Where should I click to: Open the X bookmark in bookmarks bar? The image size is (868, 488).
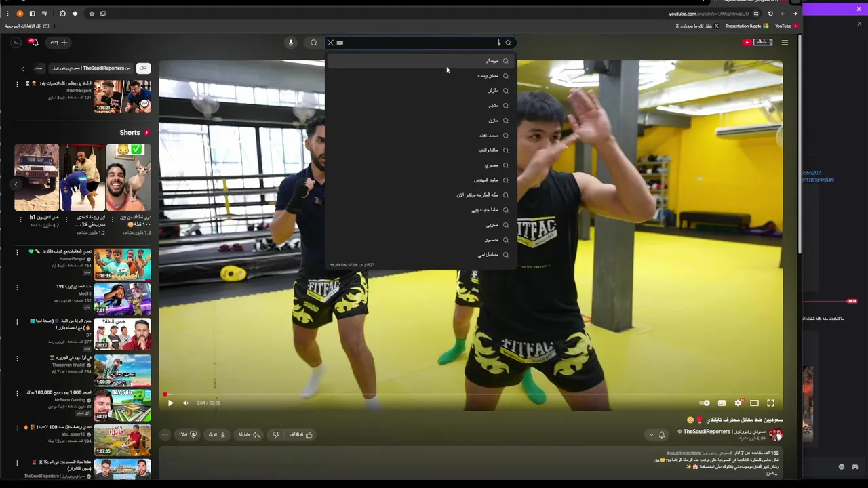coord(697,26)
